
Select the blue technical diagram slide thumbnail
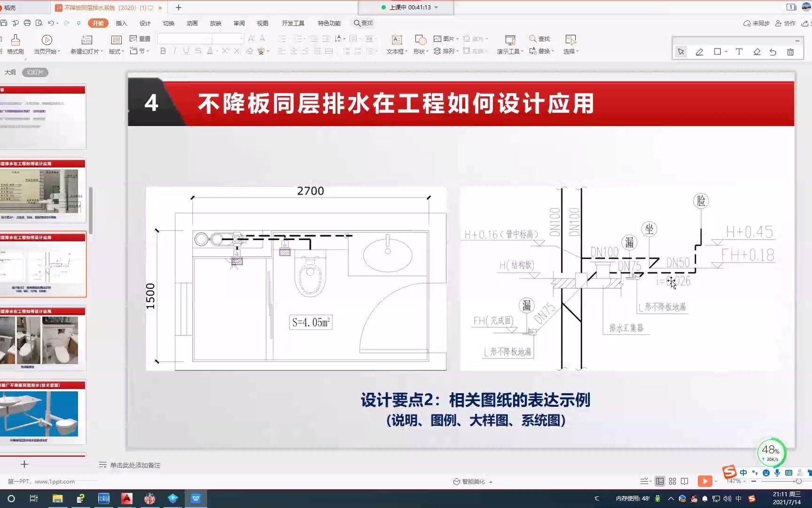(x=43, y=413)
